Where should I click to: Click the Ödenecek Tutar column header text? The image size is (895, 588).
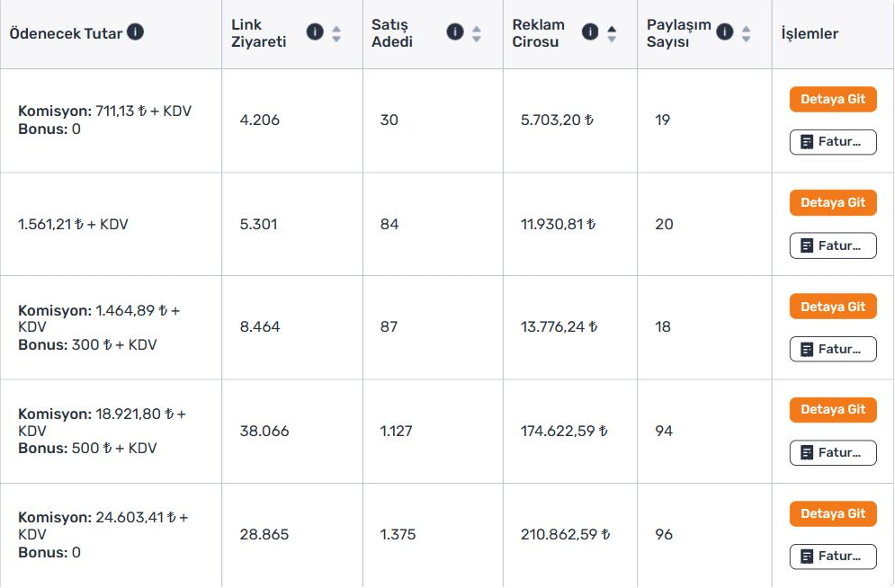point(66,33)
